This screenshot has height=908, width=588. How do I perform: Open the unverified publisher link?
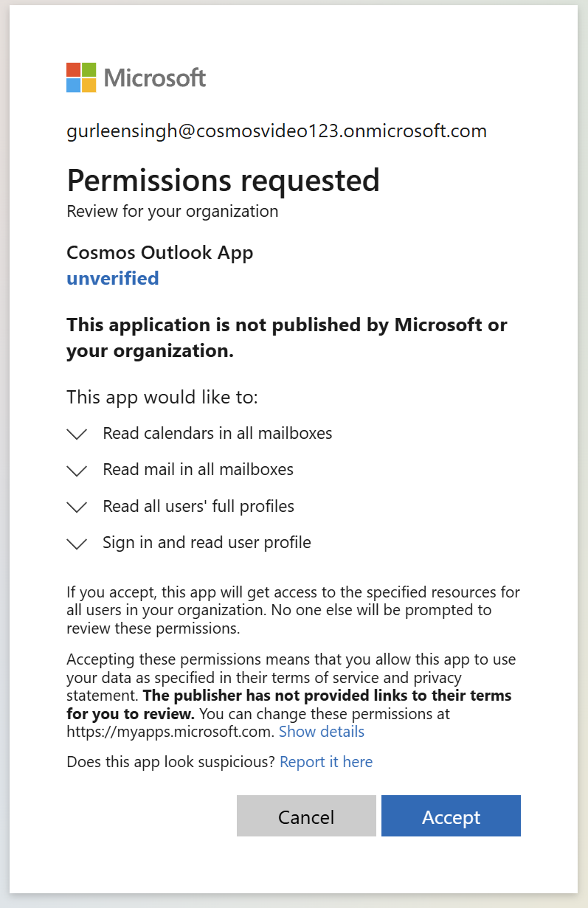113,278
